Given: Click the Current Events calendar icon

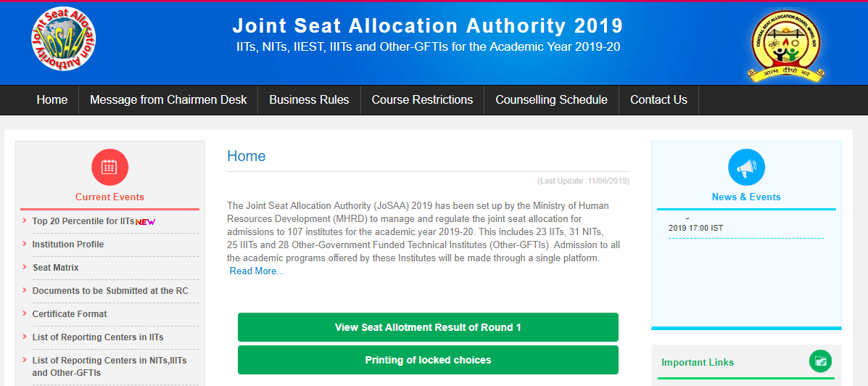Looking at the screenshot, I should [109, 167].
